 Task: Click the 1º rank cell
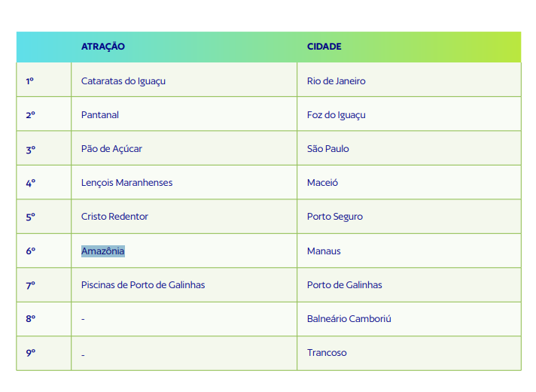[44, 80]
